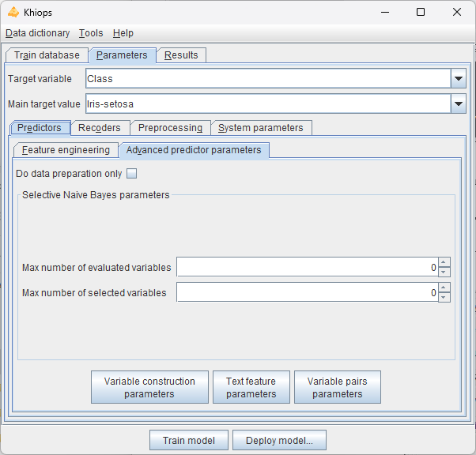
Task: Increment Max number of selected variables
Action: point(444,288)
